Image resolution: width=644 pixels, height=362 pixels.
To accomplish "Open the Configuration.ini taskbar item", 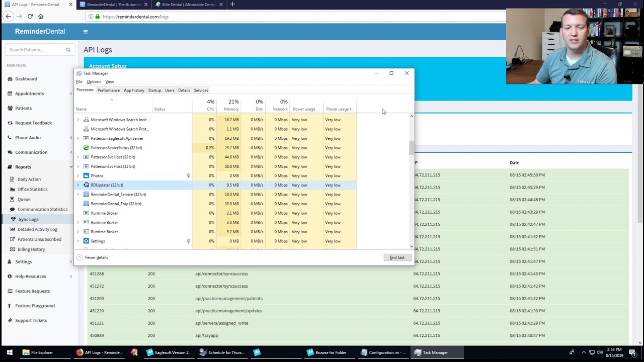I will tap(383, 352).
